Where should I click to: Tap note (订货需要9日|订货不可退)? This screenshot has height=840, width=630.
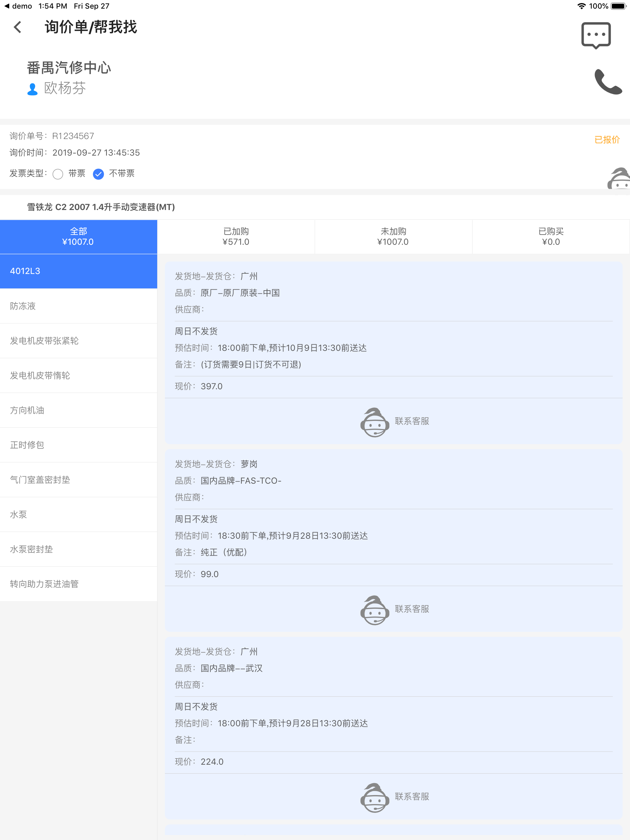click(251, 365)
